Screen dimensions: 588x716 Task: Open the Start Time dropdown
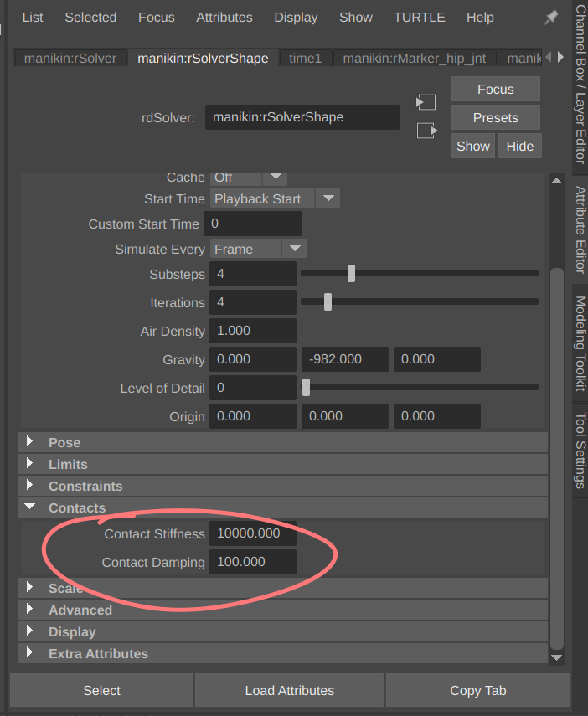point(328,198)
